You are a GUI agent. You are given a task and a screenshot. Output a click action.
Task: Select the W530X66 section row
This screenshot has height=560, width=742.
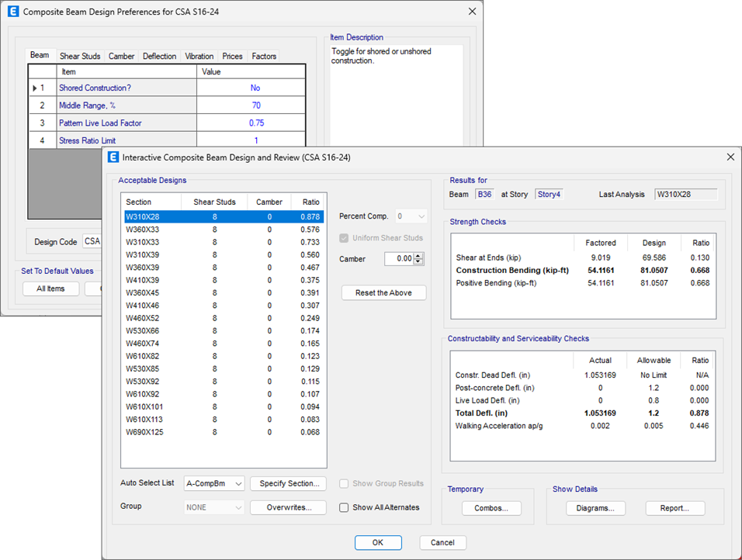(x=224, y=331)
